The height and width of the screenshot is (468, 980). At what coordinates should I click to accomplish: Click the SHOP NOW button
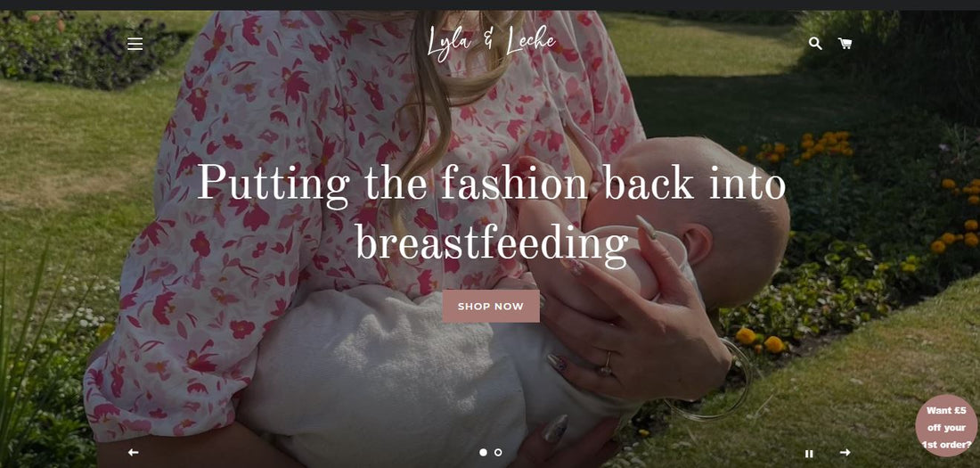491,306
